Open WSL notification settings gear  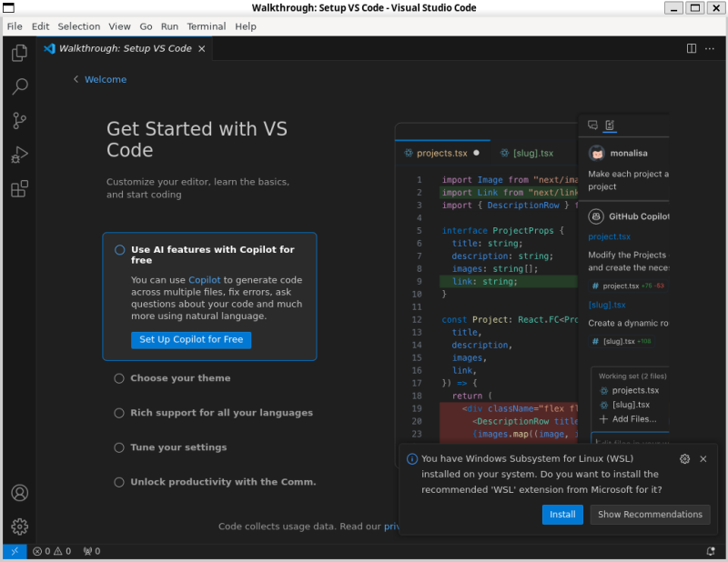pyautogui.click(x=684, y=458)
